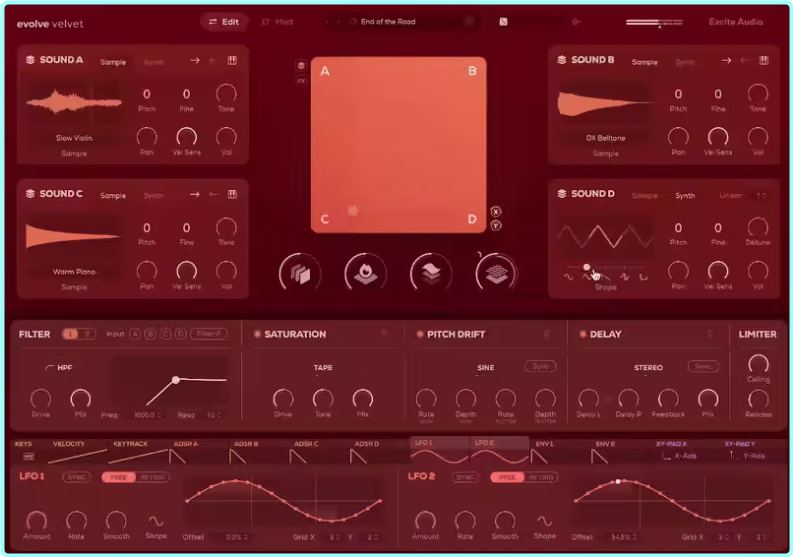The image size is (793, 557).
Task: Click second macro knob with flame icon
Action: [365, 273]
